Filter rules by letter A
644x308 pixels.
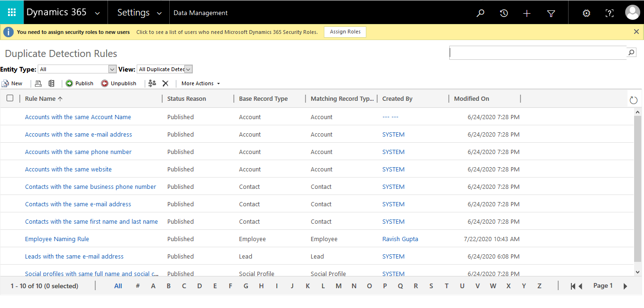click(x=153, y=286)
